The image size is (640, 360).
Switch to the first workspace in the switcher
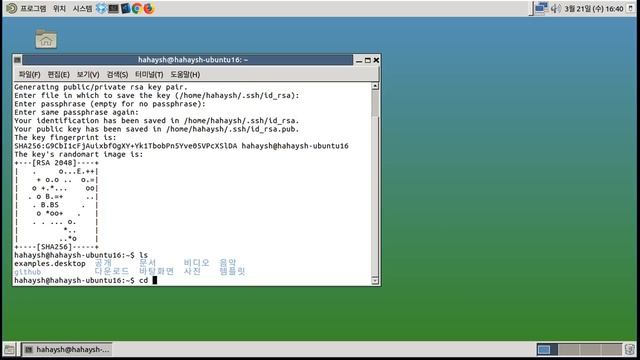(x=547, y=349)
